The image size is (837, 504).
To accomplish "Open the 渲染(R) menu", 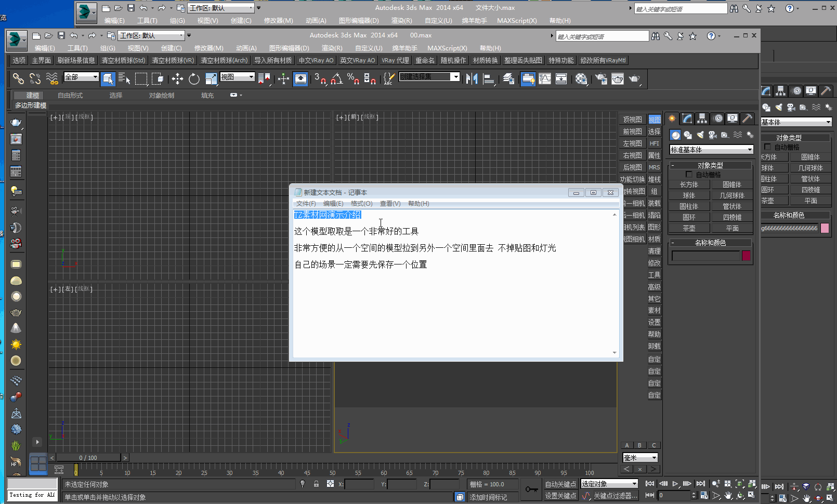I will (332, 48).
